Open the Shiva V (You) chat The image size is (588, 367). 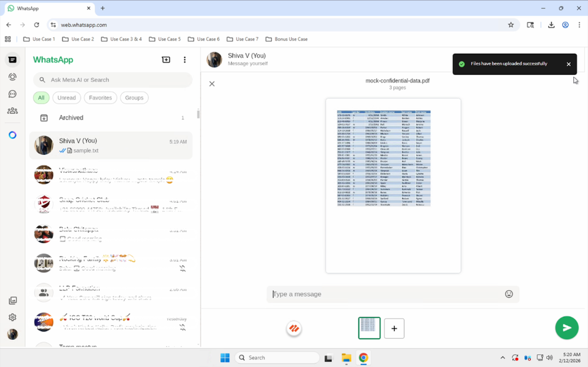click(x=111, y=146)
